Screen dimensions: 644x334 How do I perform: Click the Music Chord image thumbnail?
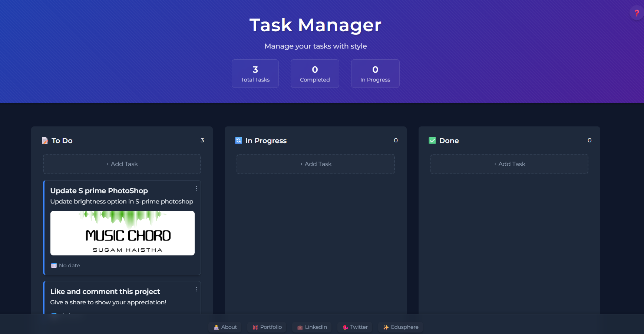[x=122, y=233]
